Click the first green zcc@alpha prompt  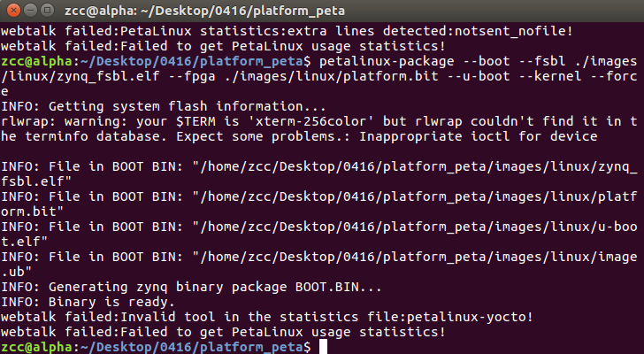tap(36, 61)
